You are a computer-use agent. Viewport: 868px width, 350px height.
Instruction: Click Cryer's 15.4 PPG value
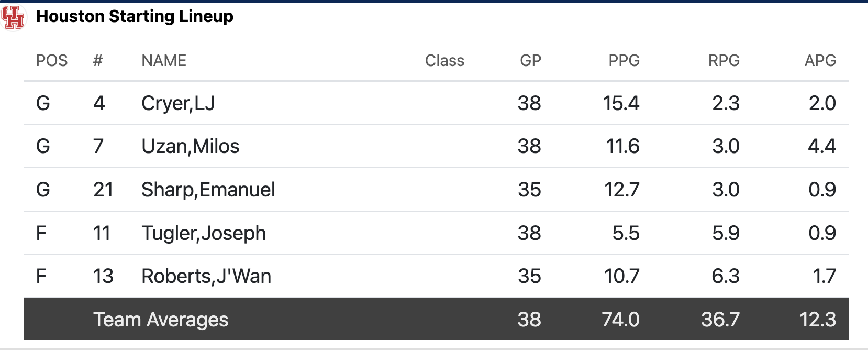coord(621,103)
